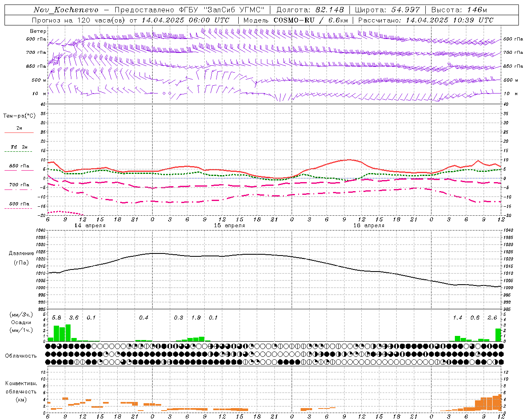
Task: Click the (км) convective height unit label
Action: point(21,399)
